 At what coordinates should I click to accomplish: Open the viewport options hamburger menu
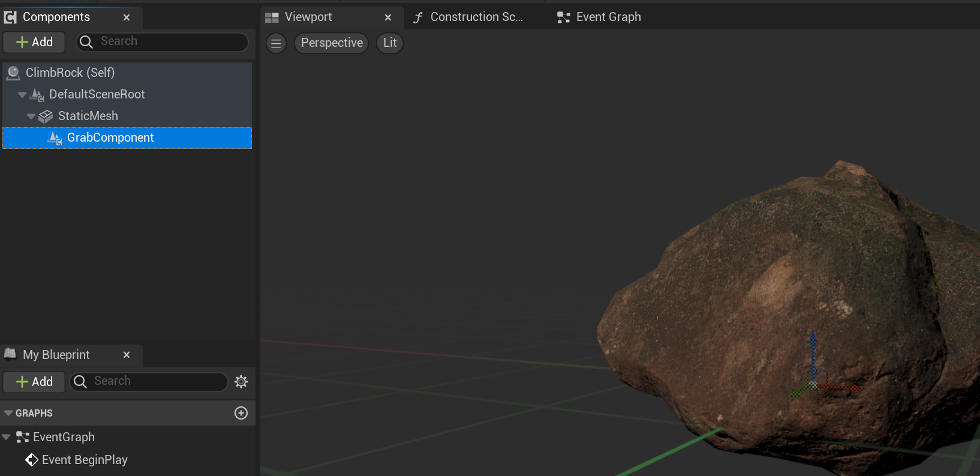276,43
